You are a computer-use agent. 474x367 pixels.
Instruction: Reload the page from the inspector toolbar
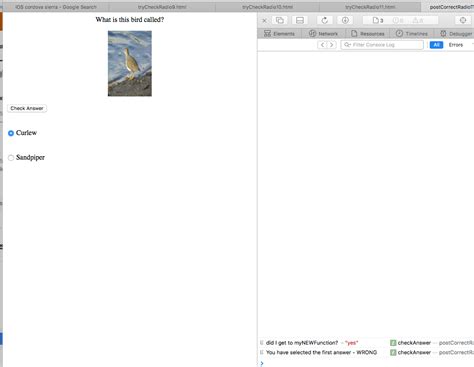[x=324, y=21]
